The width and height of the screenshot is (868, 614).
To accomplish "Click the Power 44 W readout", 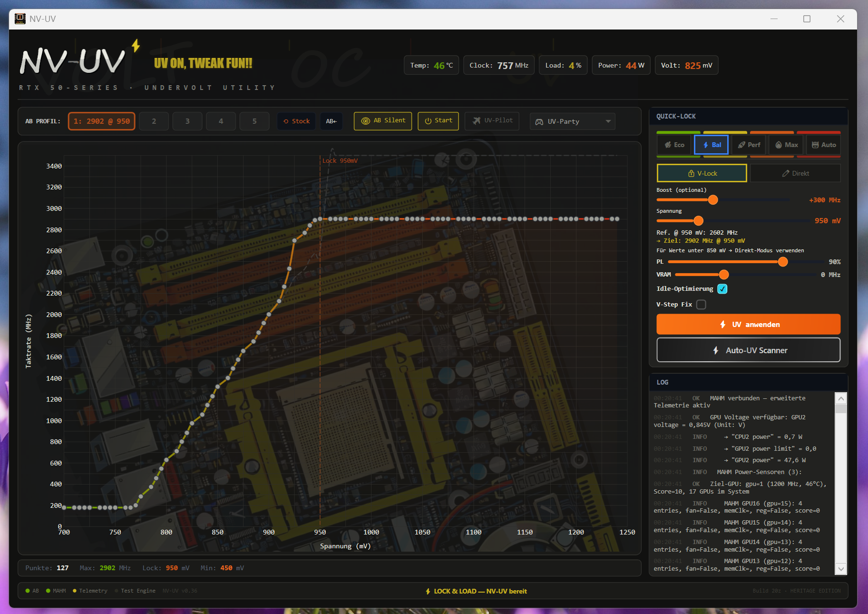I will [621, 65].
